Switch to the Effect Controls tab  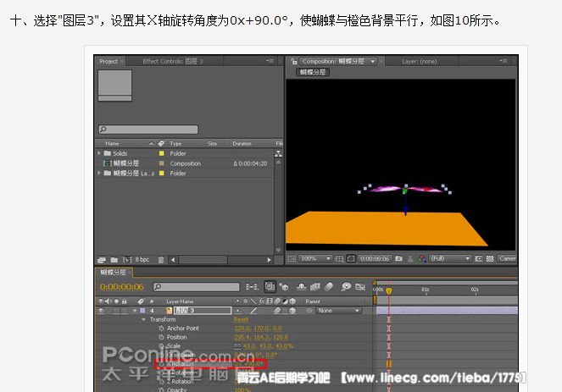173,61
